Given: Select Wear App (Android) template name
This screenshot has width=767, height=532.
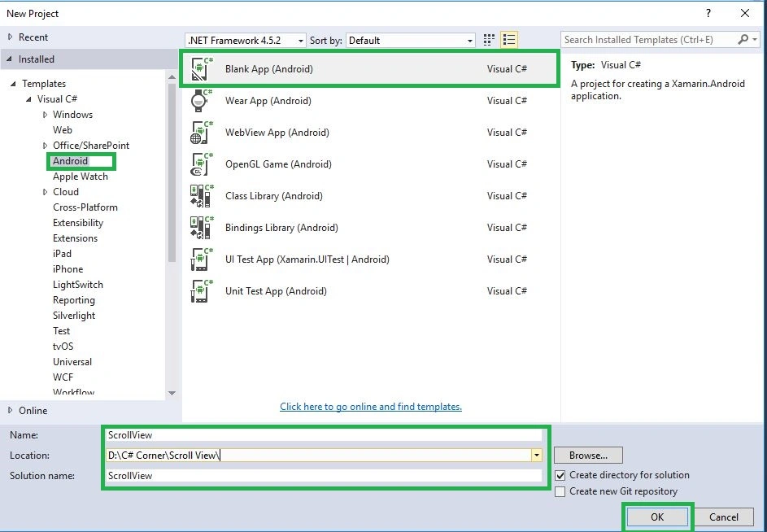Looking at the screenshot, I should 268,101.
